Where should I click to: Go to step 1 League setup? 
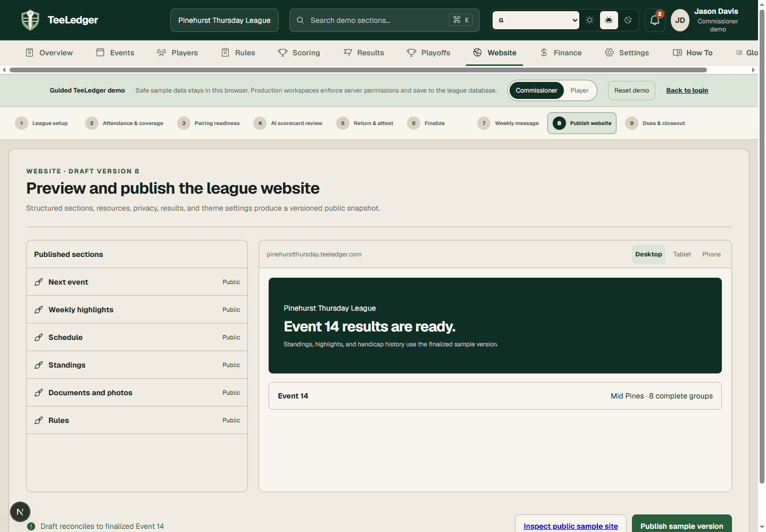(42, 123)
